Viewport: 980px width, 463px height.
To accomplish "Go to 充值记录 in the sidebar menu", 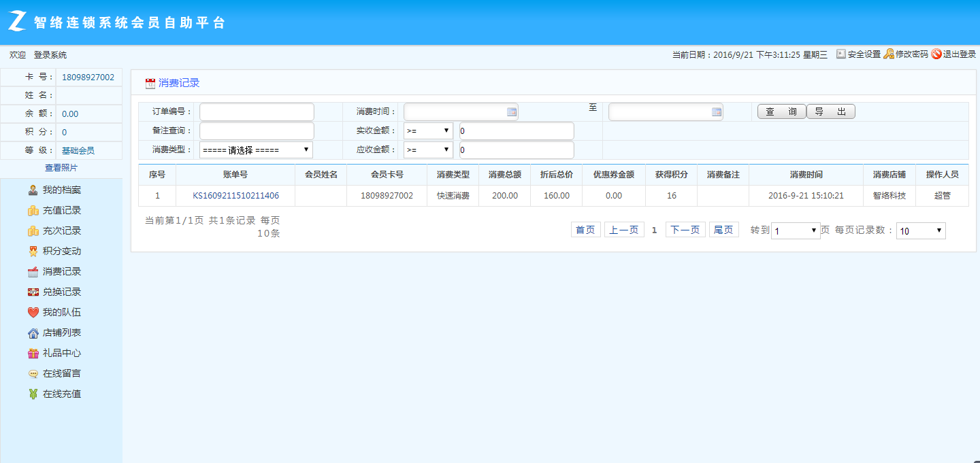I will [62, 210].
